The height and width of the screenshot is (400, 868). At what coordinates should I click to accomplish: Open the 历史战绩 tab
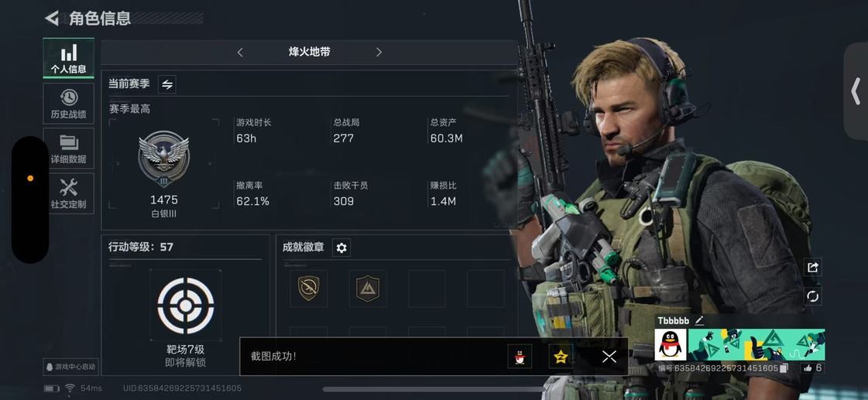pos(69,104)
